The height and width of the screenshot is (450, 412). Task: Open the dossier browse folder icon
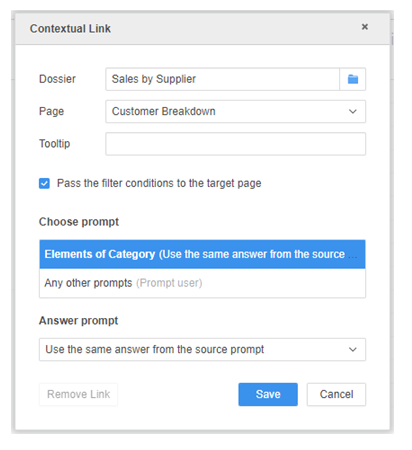click(x=353, y=79)
